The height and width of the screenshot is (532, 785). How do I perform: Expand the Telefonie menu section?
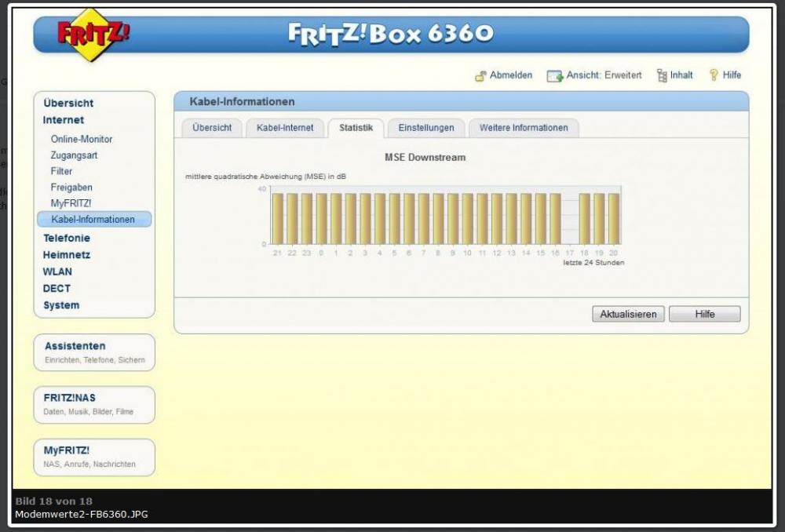[x=66, y=238]
